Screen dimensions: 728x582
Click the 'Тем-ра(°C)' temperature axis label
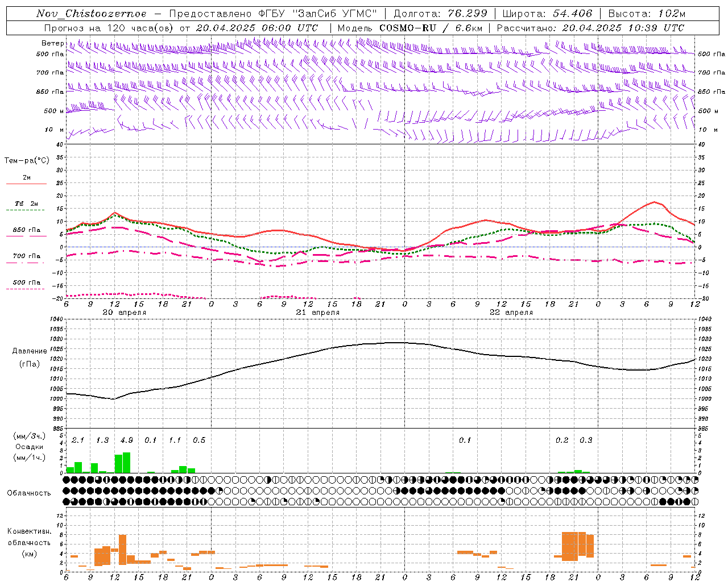click(x=27, y=161)
